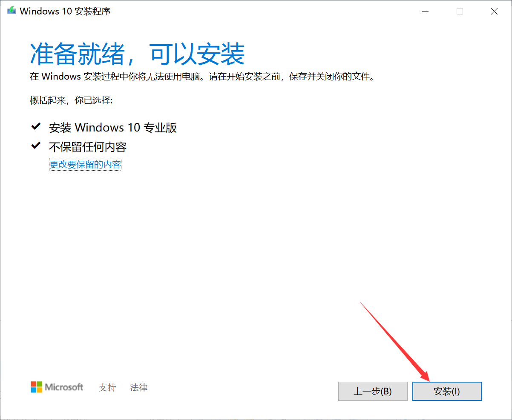Click the checkmark beside "不保留任何内容"
Viewport: 512px width, 420px height.
click(36, 145)
